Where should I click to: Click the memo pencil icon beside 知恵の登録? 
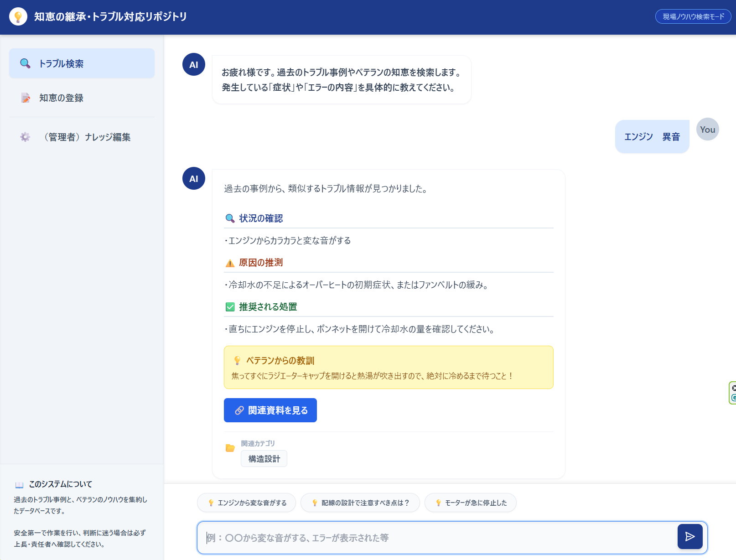tap(26, 98)
